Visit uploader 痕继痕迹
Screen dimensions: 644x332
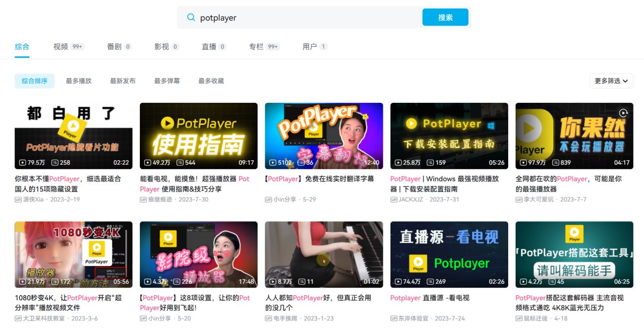[x=160, y=200]
